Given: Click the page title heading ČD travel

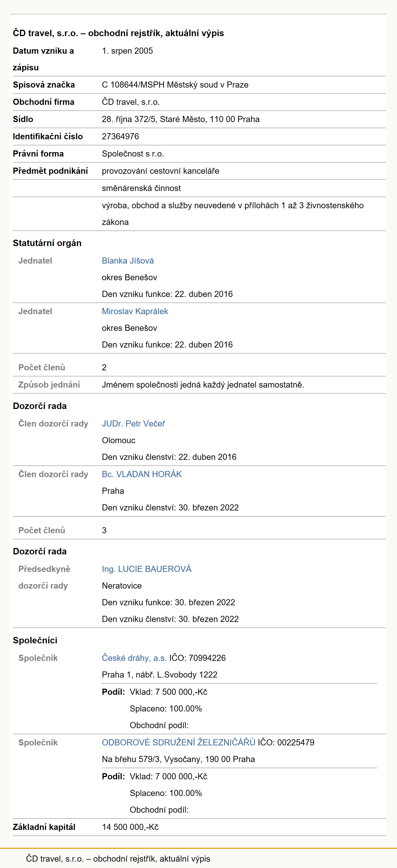Looking at the screenshot, I should click(x=118, y=33).
